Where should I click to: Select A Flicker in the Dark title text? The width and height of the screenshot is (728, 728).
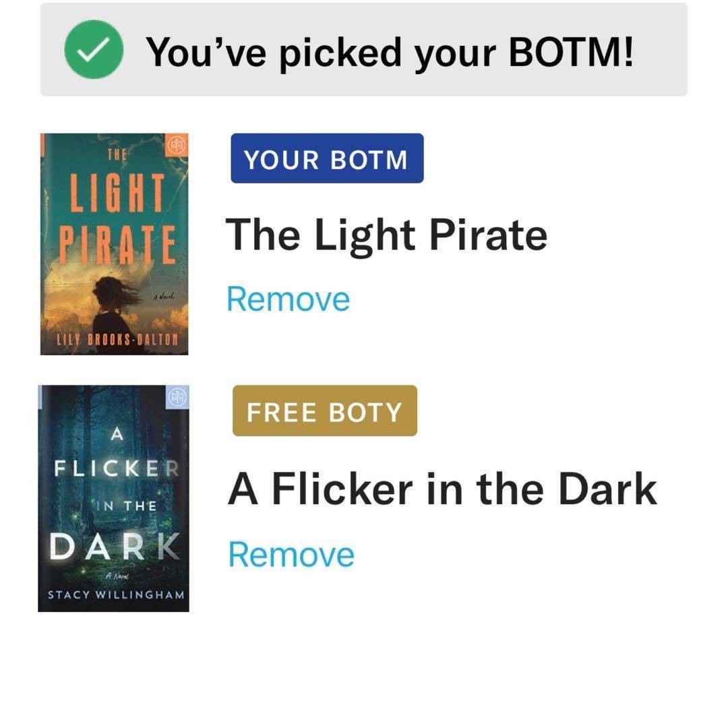(x=442, y=489)
